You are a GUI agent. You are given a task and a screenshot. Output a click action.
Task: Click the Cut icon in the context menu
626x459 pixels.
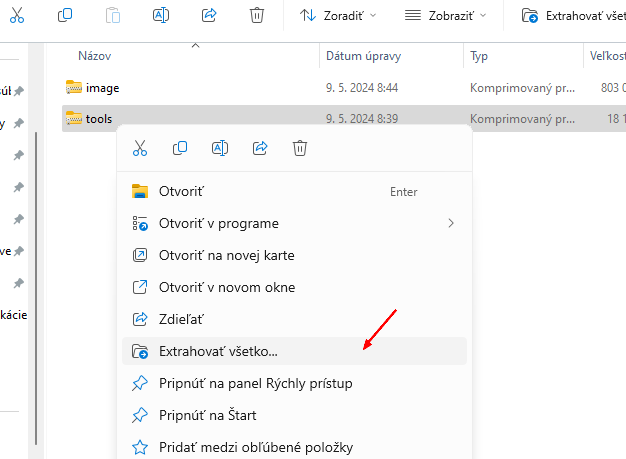(x=140, y=148)
